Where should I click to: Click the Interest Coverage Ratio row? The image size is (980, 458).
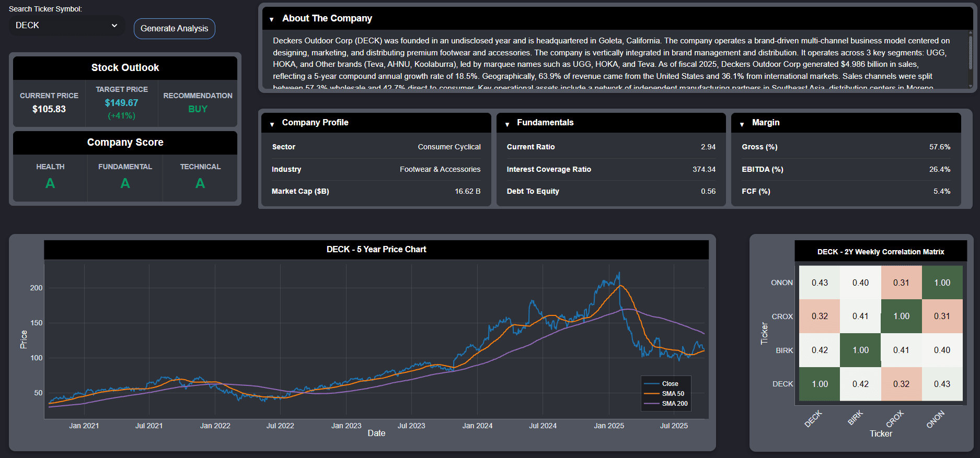point(610,169)
